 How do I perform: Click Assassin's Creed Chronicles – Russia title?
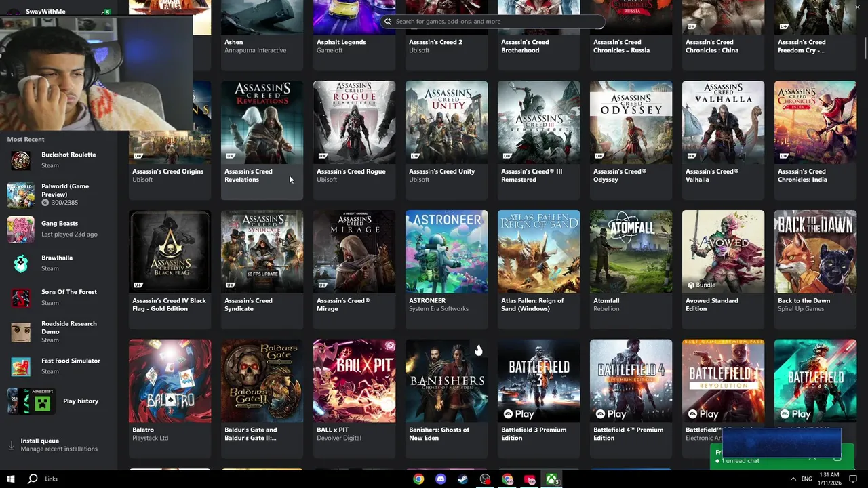point(621,46)
